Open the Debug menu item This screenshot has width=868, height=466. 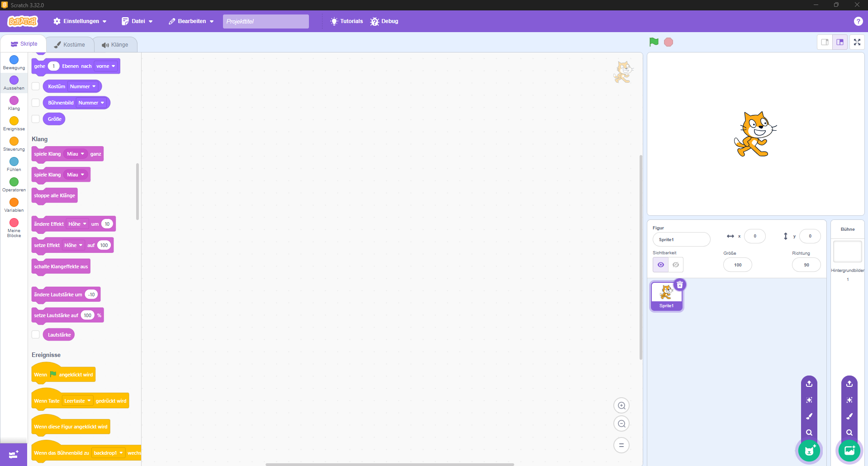pyautogui.click(x=384, y=21)
